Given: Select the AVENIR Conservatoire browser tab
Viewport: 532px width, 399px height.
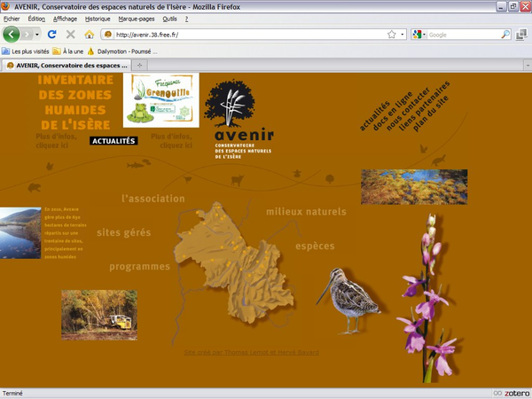Looking at the screenshot, I should [66, 65].
